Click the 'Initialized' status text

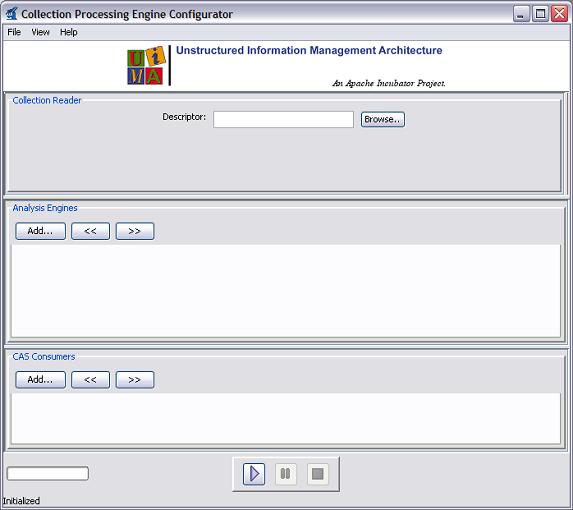(x=21, y=501)
